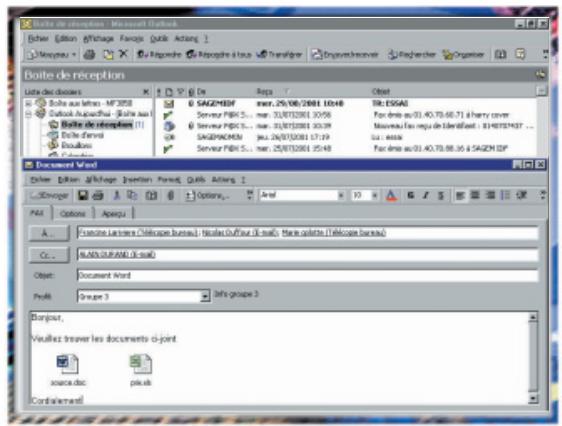
Task: Open Outlook Outils menu
Action: [x=159, y=38]
